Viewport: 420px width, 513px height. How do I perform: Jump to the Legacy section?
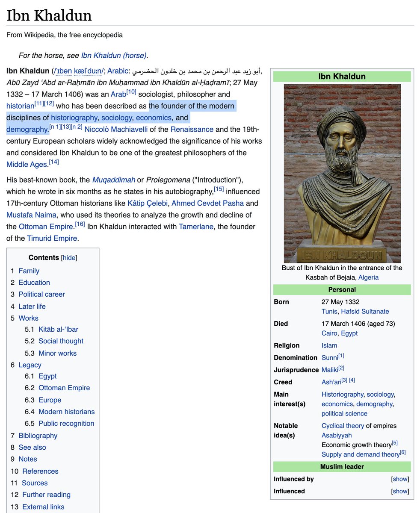[30, 365]
